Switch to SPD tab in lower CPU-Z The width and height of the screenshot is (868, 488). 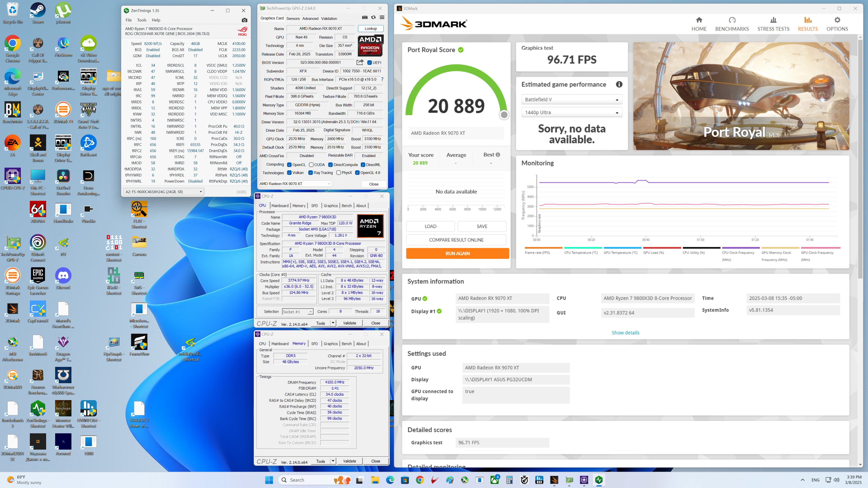click(314, 344)
